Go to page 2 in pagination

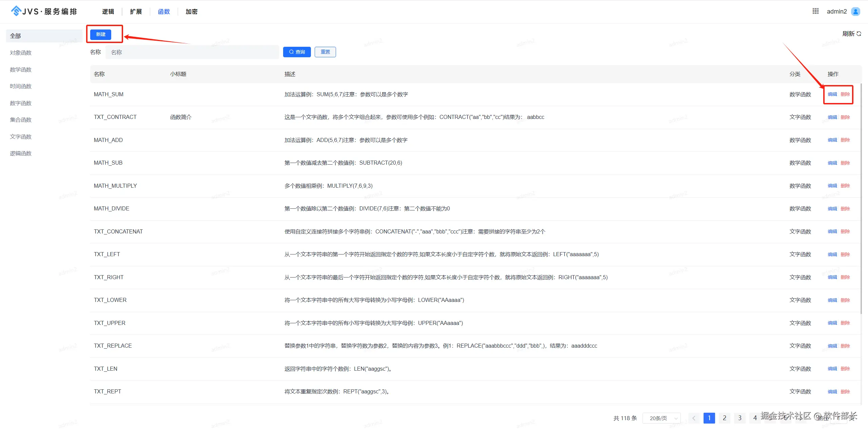(724, 418)
